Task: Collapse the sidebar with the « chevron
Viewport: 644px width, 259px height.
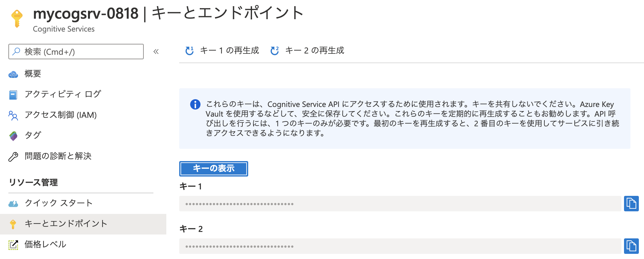Action: click(x=156, y=51)
